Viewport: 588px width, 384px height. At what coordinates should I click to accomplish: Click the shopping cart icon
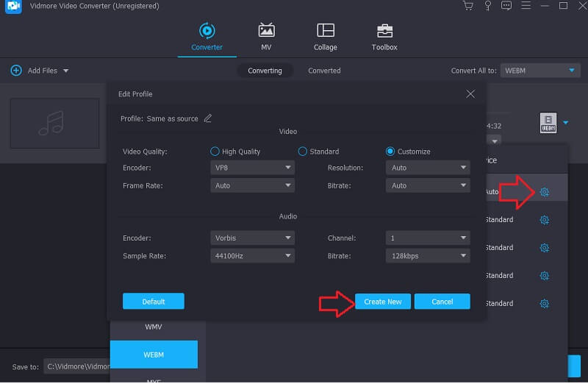pos(467,6)
